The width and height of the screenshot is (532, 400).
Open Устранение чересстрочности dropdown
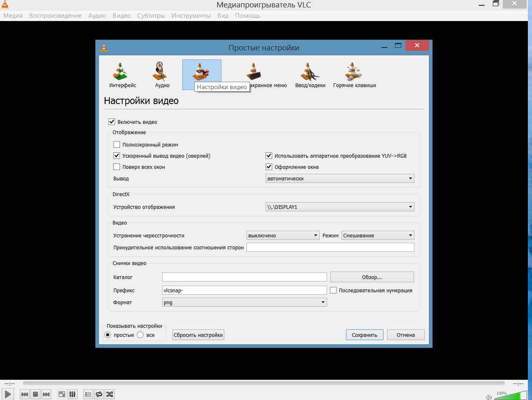[x=283, y=235]
